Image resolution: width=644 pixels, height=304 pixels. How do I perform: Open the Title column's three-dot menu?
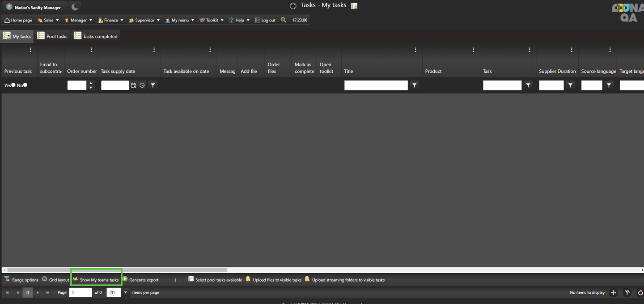415,50
